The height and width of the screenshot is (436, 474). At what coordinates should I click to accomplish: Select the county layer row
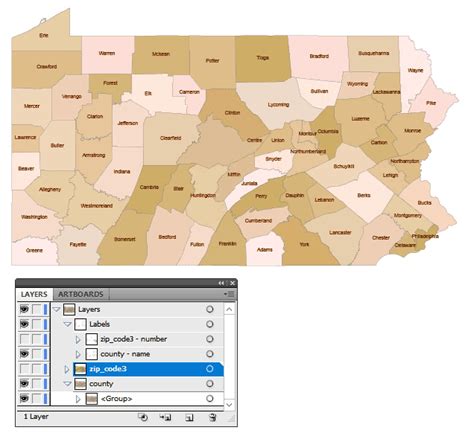(137, 384)
